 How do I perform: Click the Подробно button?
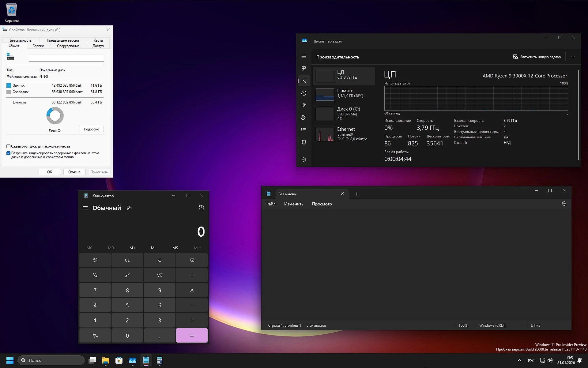pyautogui.click(x=92, y=129)
